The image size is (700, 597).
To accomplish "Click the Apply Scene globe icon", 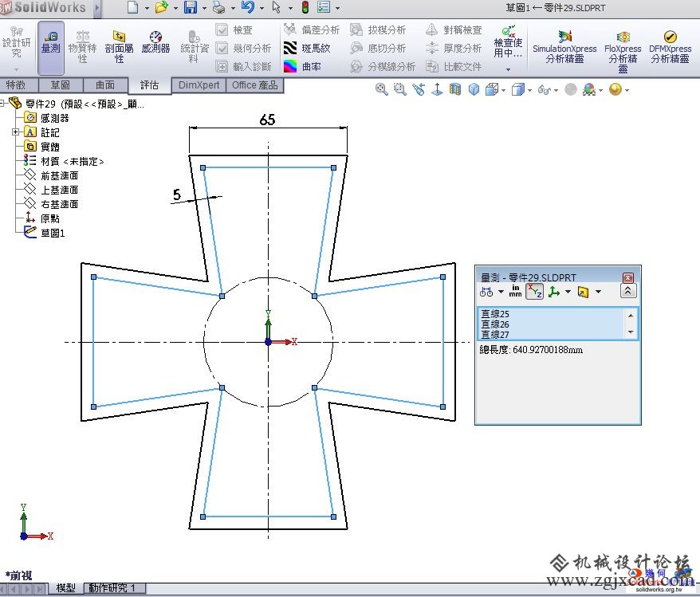I will [589, 90].
